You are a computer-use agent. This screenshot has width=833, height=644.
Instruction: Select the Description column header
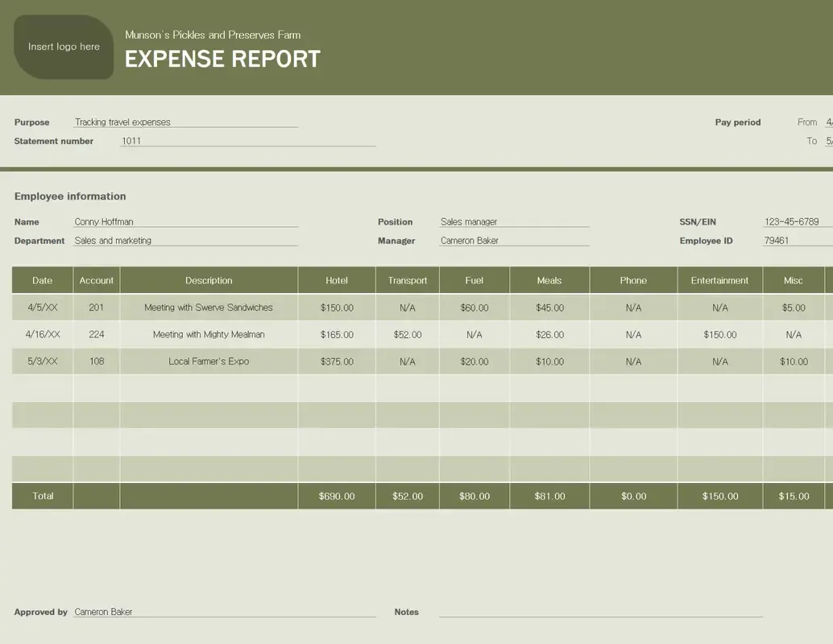pyautogui.click(x=209, y=280)
